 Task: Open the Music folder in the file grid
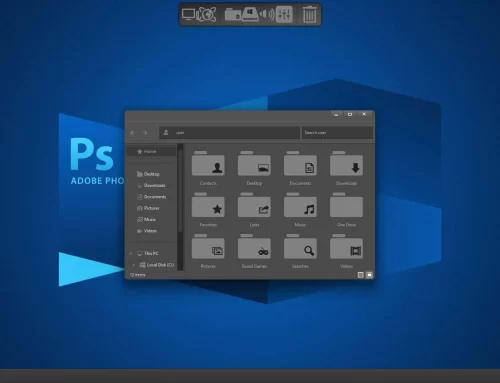(x=300, y=209)
